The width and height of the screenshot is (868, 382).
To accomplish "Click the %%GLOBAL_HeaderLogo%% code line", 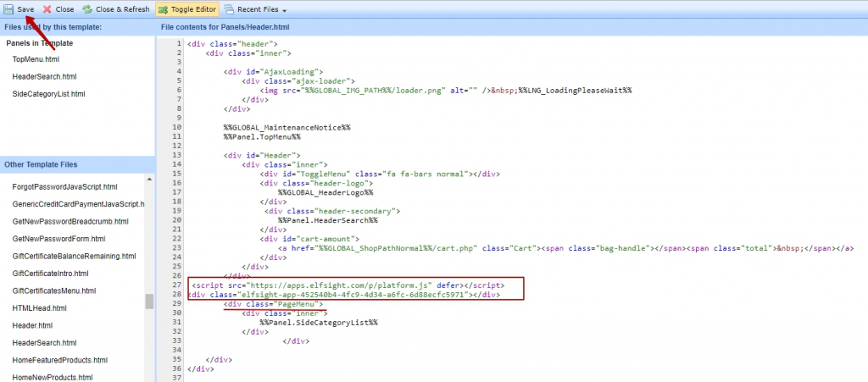I will (x=325, y=192).
